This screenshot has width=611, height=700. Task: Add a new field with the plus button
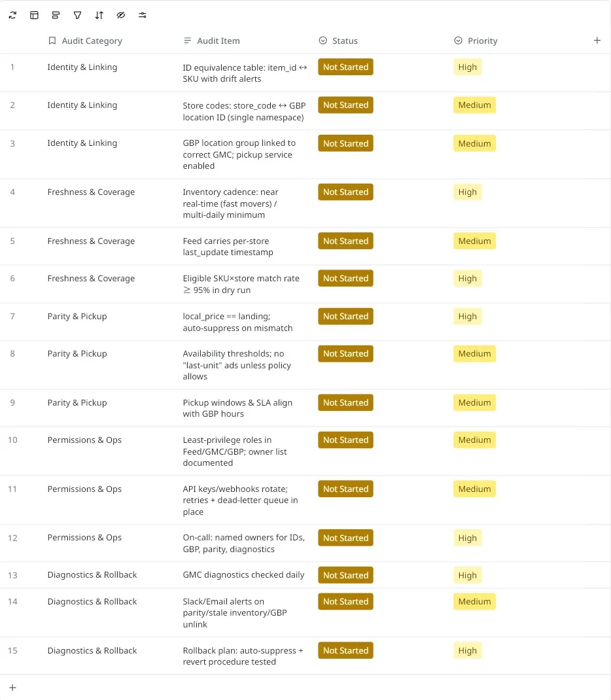click(597, 41)
